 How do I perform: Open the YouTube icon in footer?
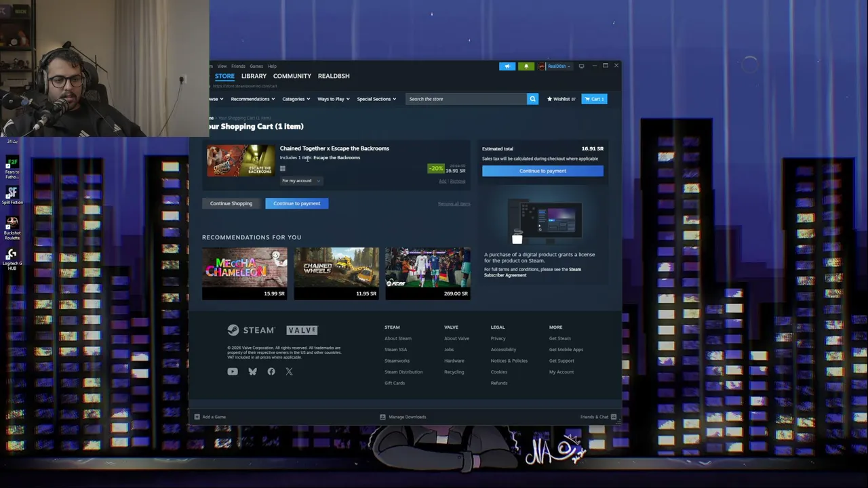click(x=233, y=371)
